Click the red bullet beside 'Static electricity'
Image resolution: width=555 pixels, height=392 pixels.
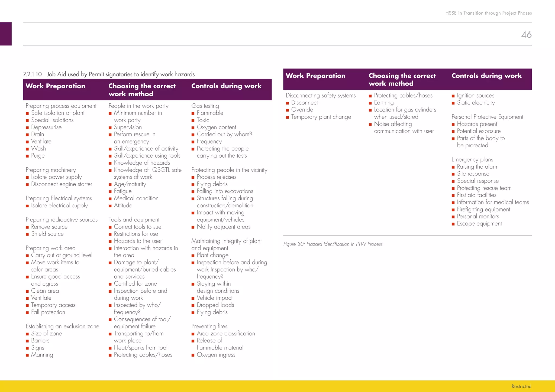(453, 103)
